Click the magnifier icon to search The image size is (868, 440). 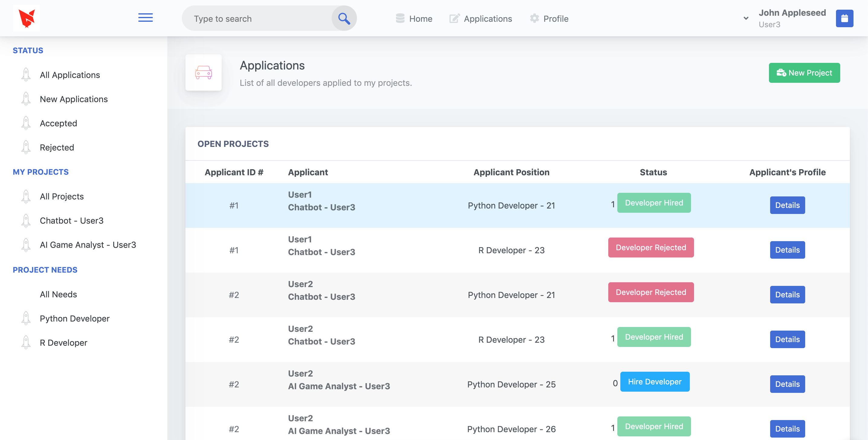(x=344, y=18)
